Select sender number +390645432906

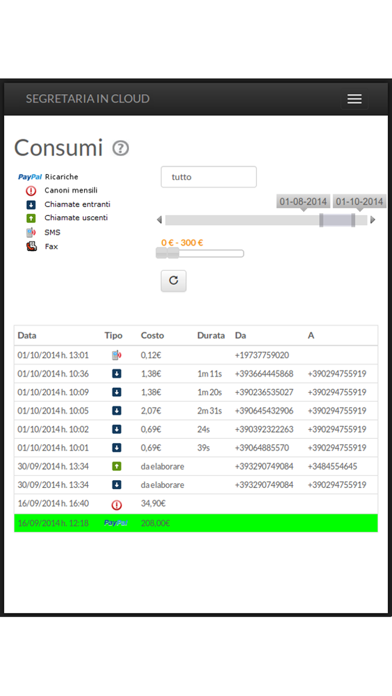[264, 411]
